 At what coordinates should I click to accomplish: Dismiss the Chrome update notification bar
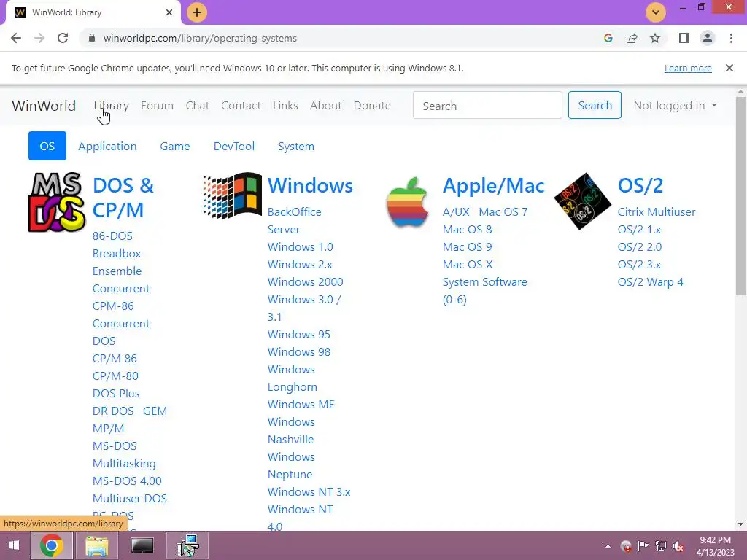click(729, 68)
